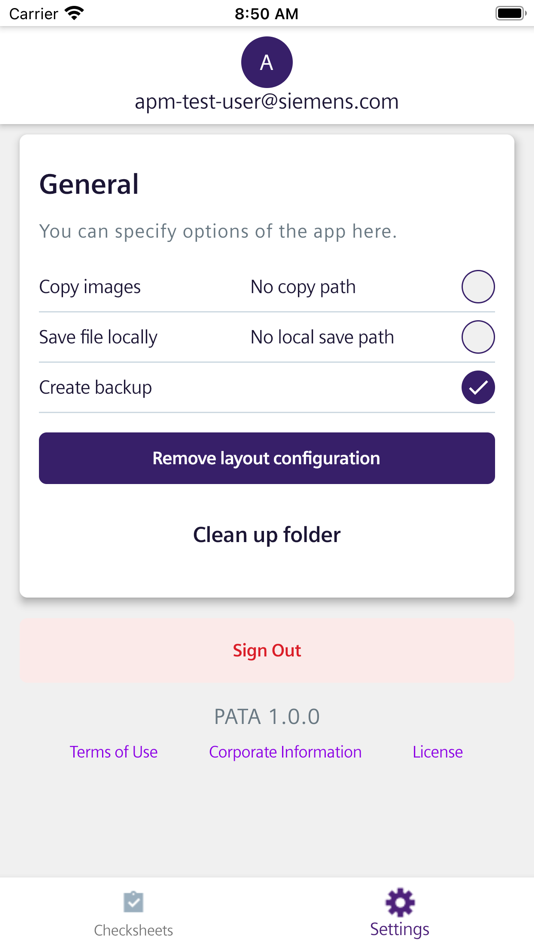
Task: Tap the user avatar circle with letter A
Action: pyautogui.click(x=267, y=62)
